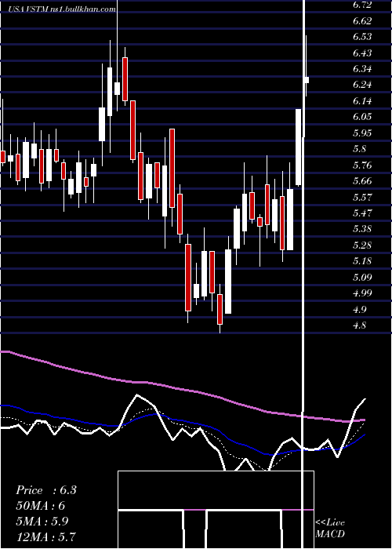Viewport: 392px width, 549px height.
Task: Select the 4.99 price level label
Action: click(x=362, y=293)
